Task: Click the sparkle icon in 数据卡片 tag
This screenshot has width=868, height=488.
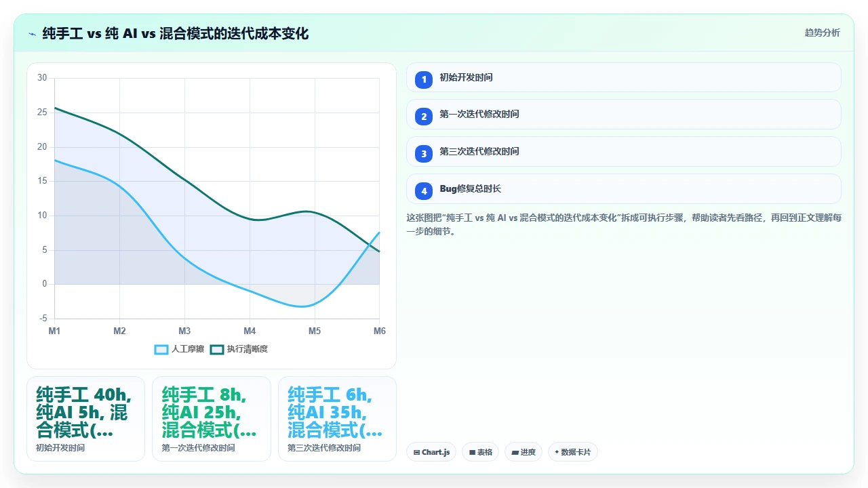Action: [x=557, y=452]
